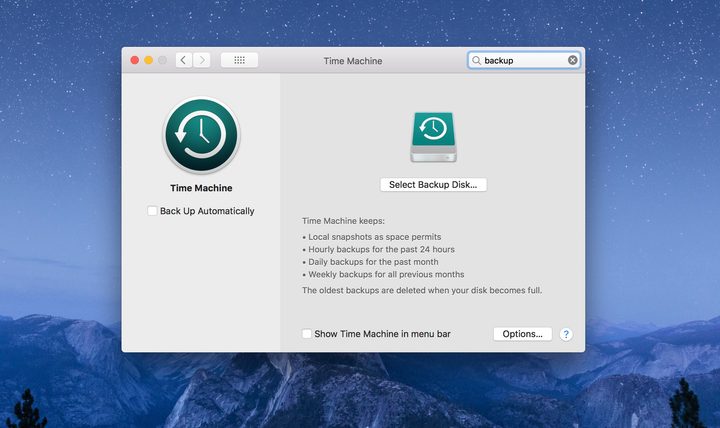Click the backup disk drive icon
The image size is (720, 428).
(x=433, y=137)
